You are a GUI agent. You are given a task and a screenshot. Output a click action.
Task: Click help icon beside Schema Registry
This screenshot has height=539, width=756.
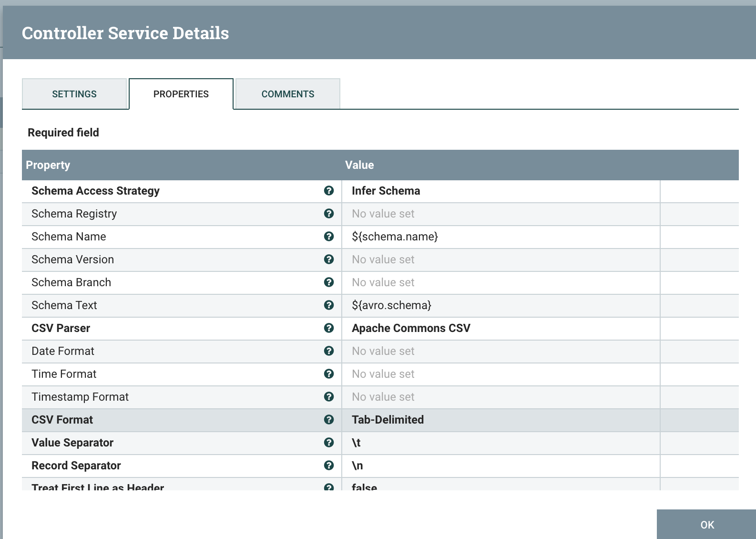pos(328,214)
